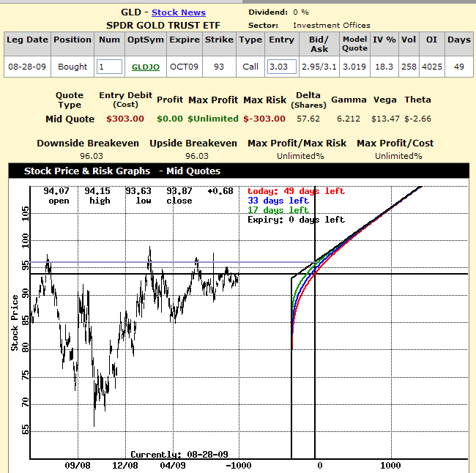476x473 pixels.
Task: Click the 57.62 delta value
Action: (308, 119)
